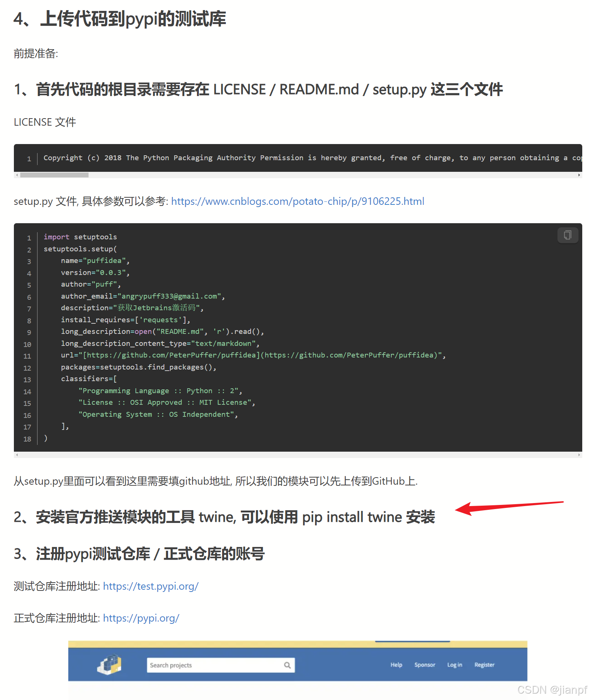The height and width of the screenshot is (700, 589).
Task: Click the heading '4、上传代码到pypi的测试库'
Action: [x=120, y=19]
